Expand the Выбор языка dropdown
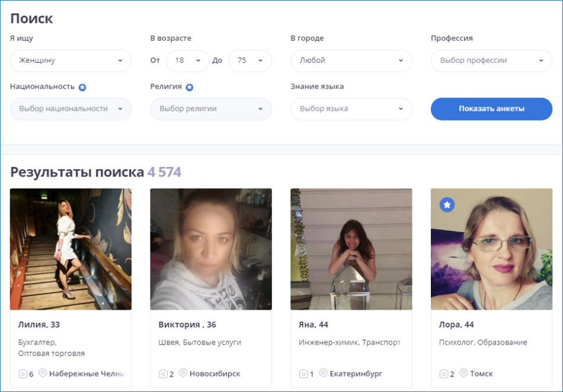The width and height of the screenshot is (563, 392). point(351,109)
